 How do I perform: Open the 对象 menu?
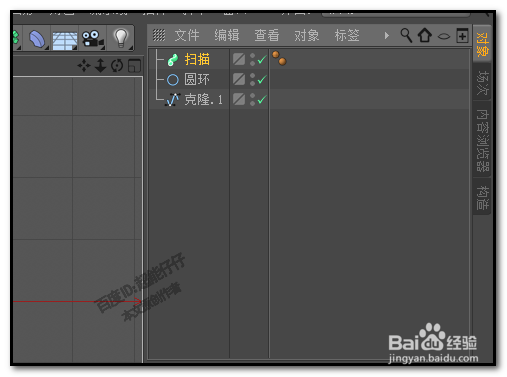pos(307,35)
